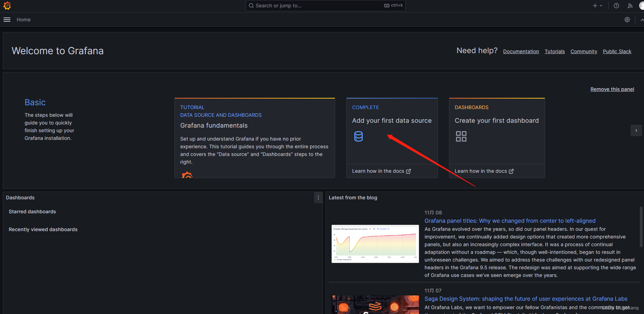Click the Dashboards panel title

tap(20, 198)
